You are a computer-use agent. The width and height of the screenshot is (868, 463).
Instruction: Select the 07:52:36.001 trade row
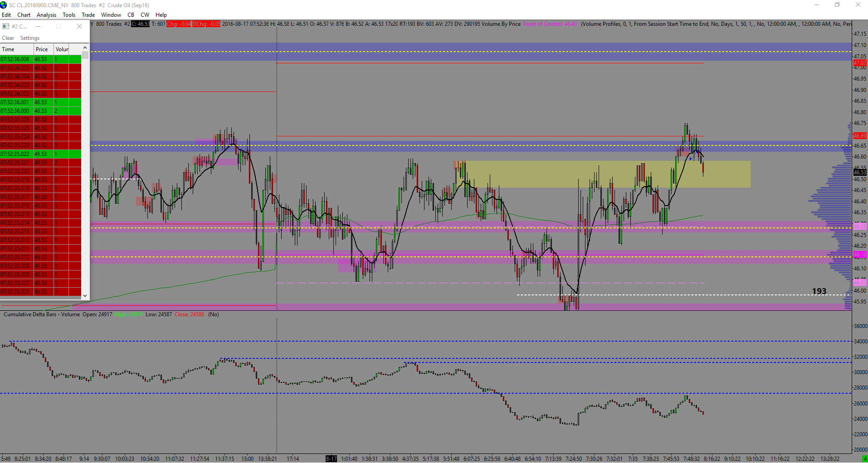pyautogui.click(x=41, y=102)
